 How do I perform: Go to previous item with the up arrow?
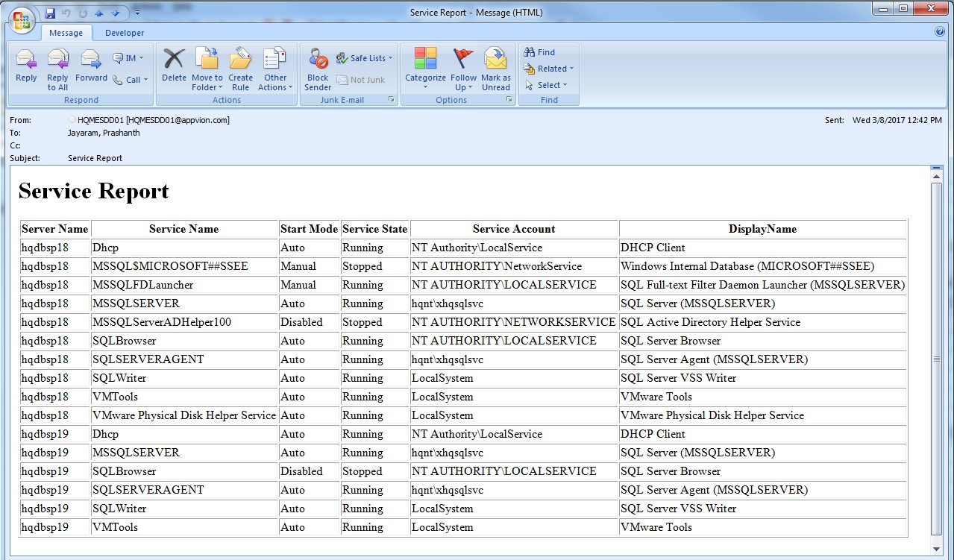point(98,13)
